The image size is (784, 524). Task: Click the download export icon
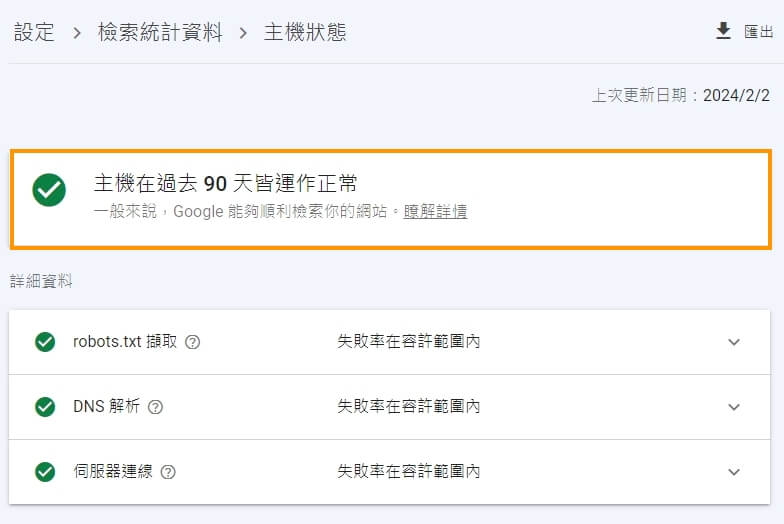[723, 31]
